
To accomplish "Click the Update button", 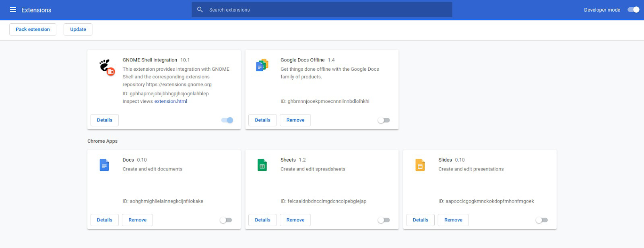I will tap(78, 29).
